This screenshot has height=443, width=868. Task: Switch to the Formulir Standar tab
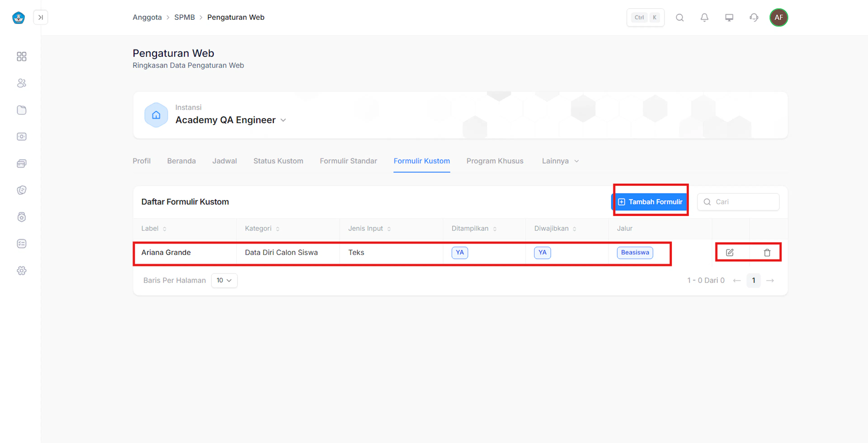(x=348, y=161)
